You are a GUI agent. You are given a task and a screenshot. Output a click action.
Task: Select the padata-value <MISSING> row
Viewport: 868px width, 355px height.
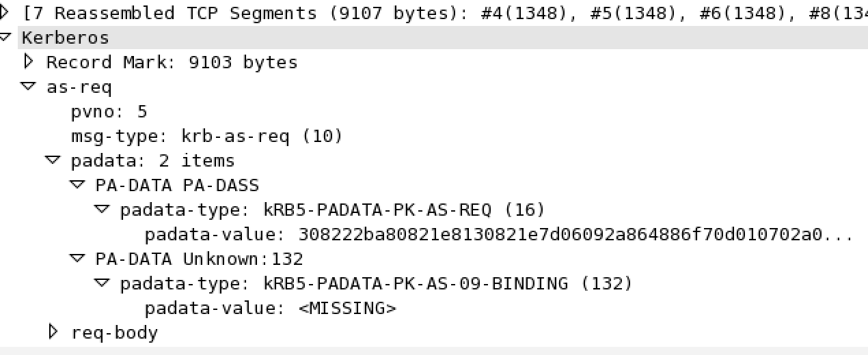(271, 308)
